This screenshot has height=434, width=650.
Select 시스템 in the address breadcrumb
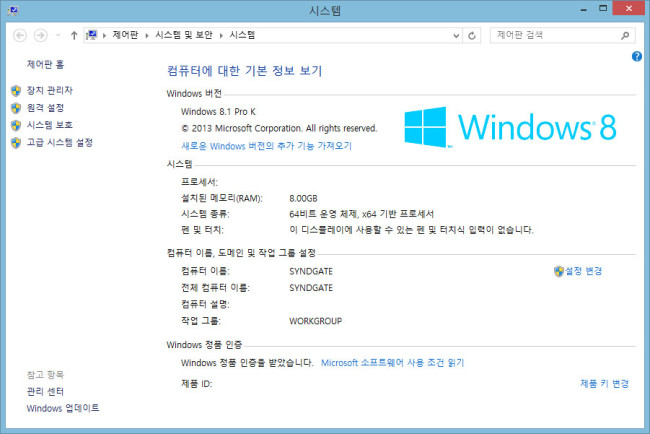pyautogui.click(x=243, y=35)
